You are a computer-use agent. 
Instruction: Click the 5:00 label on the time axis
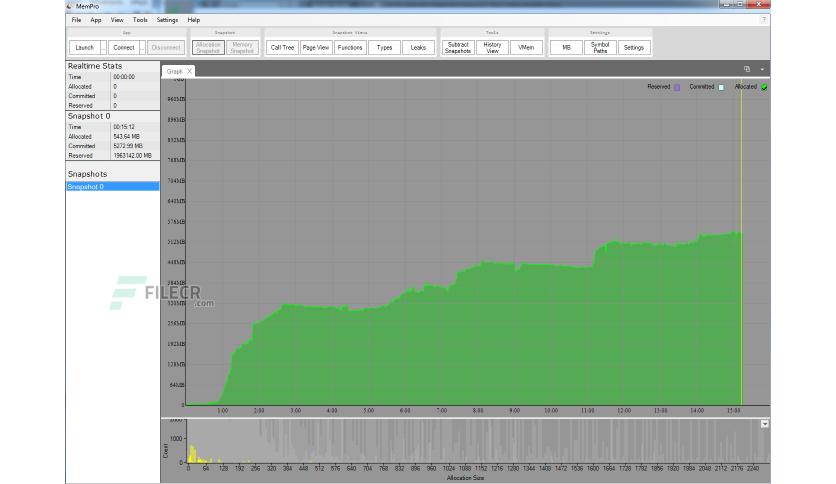(368, 410)
